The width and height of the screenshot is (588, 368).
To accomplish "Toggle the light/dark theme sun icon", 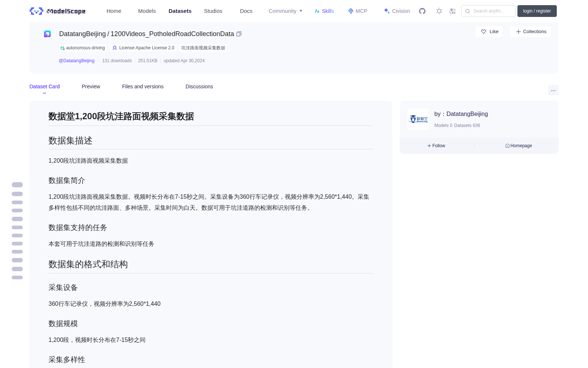I will point(439,11).
